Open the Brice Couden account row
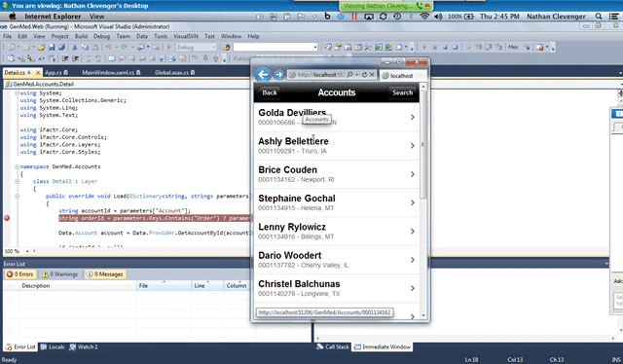This screenshot has height=364, width=623. click(x=337, y=174)
